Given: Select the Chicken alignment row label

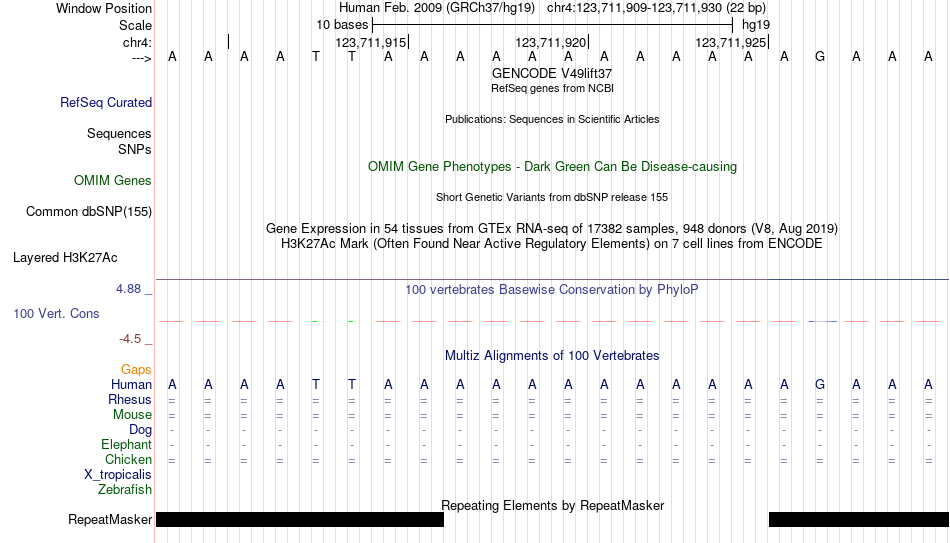Looking at the screenshot, I should (128, 460).
